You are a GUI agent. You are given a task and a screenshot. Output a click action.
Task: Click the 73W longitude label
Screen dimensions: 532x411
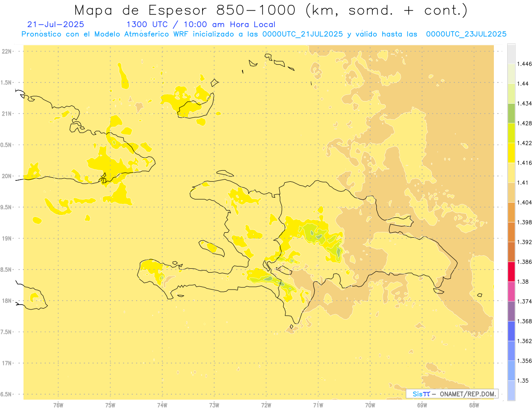pos(214,405)
